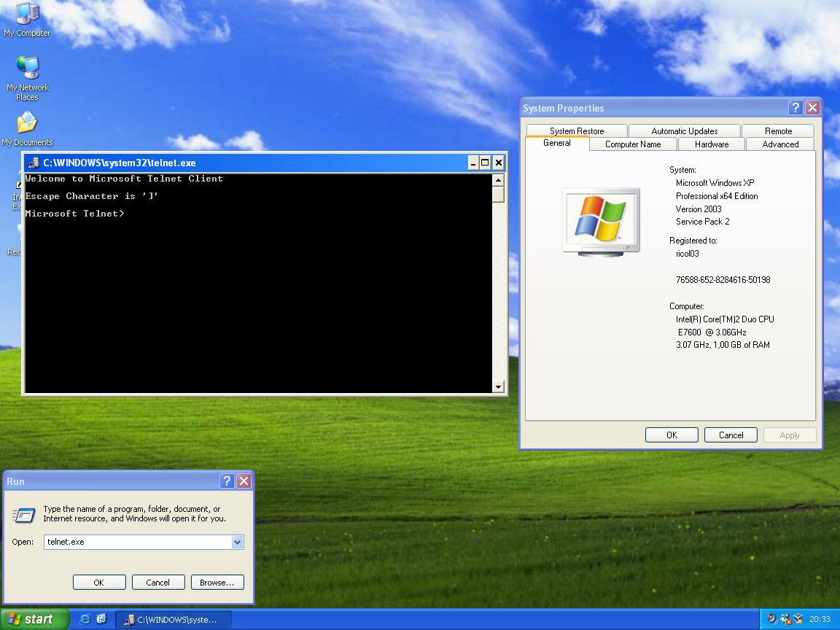Click the first system tray icon
The height and width of the screenshot is (630, 840).
772,619
